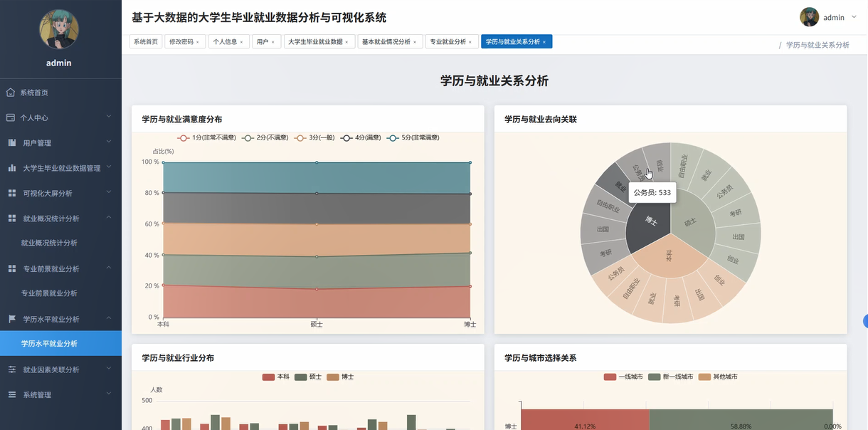Screen dimensions: 868x430
Task: Click the central 硕士 sunburst segment
Action: click(693, 221)
